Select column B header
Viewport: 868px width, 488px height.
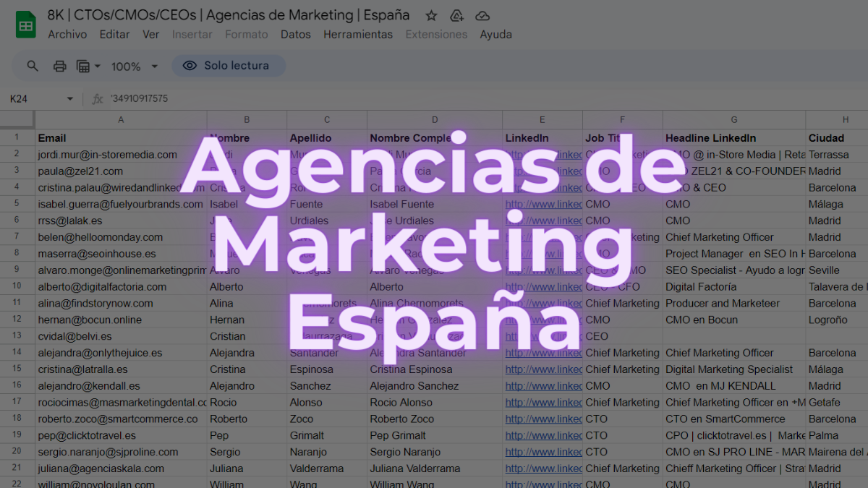(x=247, y=119)
